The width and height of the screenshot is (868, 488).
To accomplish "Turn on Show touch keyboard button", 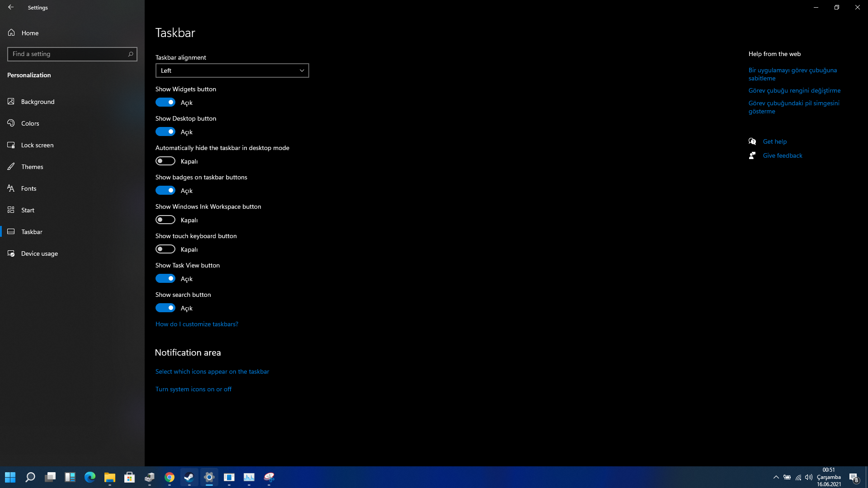I will coord(165,249).
